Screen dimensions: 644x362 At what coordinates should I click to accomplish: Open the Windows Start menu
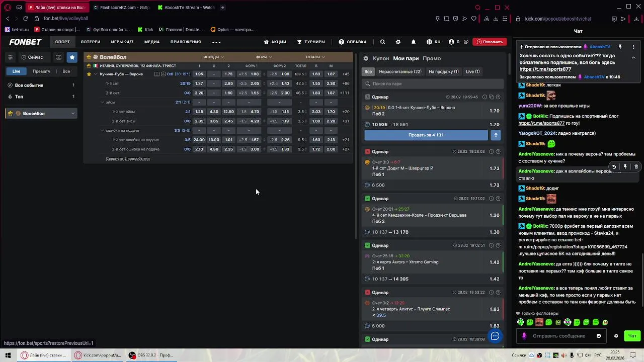coord(8,355)
